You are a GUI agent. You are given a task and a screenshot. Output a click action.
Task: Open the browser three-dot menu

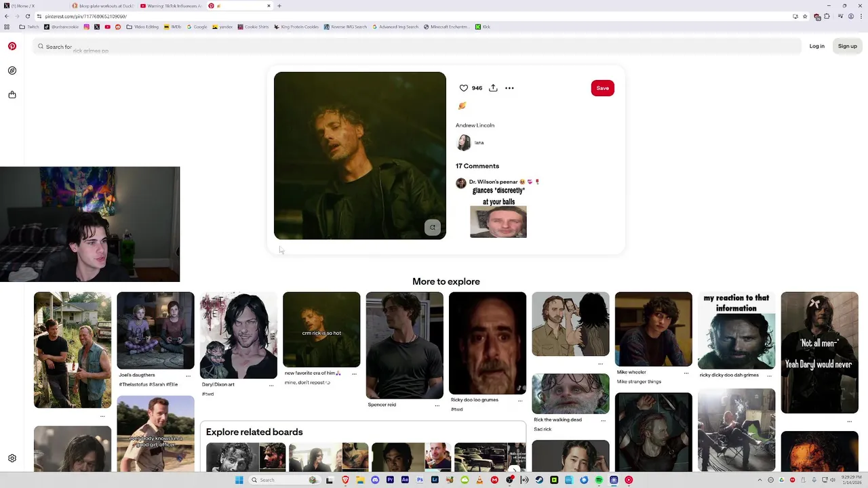pyautogui.click(x=861, y=16)
